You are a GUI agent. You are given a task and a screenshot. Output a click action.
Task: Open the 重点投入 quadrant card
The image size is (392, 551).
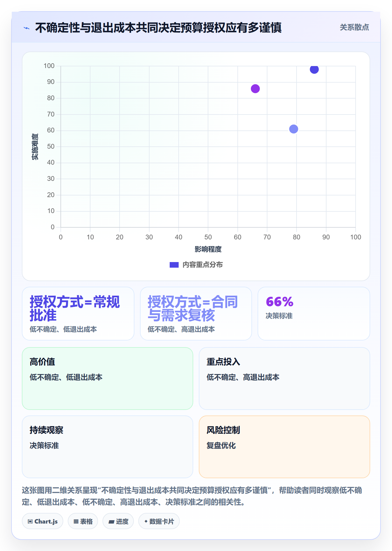coord(284,379)
